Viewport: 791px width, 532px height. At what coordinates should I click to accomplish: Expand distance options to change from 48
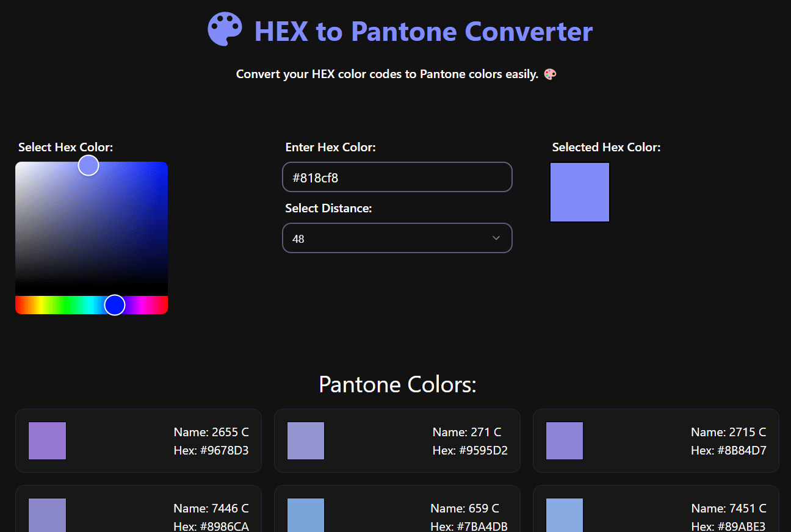click(397, 238)
